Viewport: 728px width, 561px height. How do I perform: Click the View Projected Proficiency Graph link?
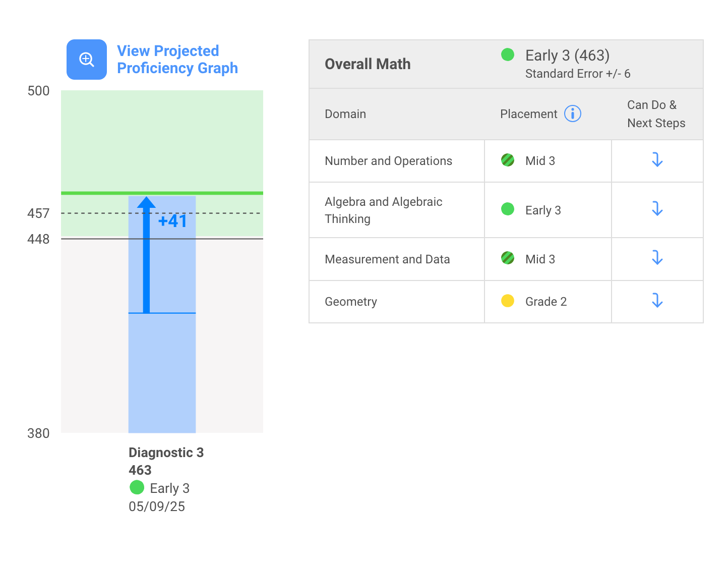click(x=177, y=59)
